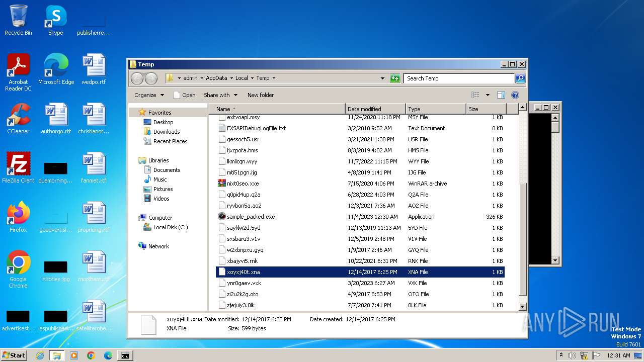Open the Recycle Bin desktop icon
The height and width of the screenshot is (362, 644).
(x=18, y=20)
